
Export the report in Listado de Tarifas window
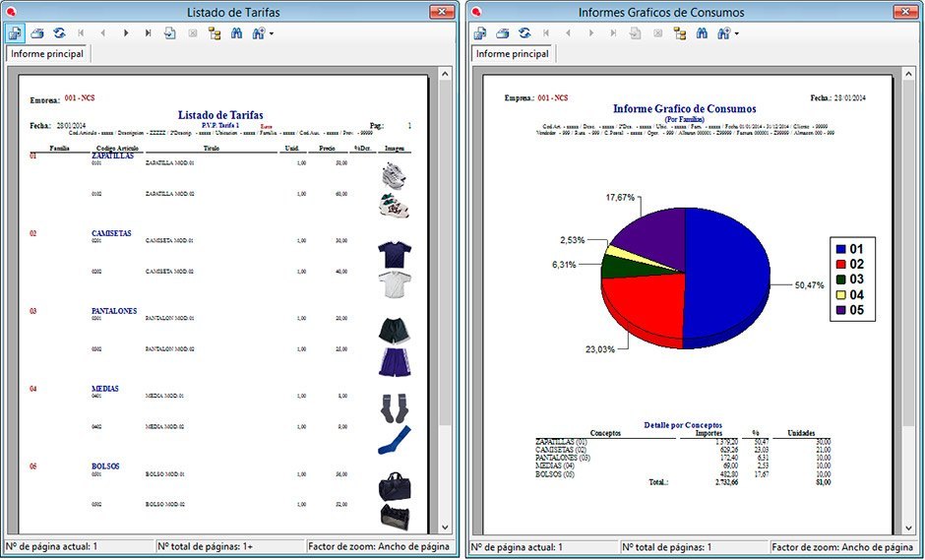pos(15,32)
